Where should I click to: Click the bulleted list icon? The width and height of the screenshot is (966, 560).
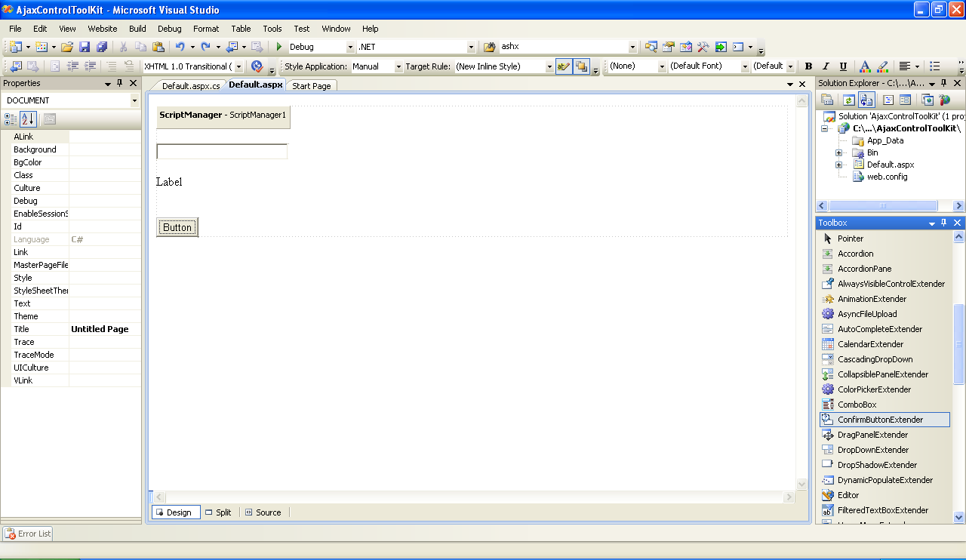pyautogui.click(x=935, y=66)
